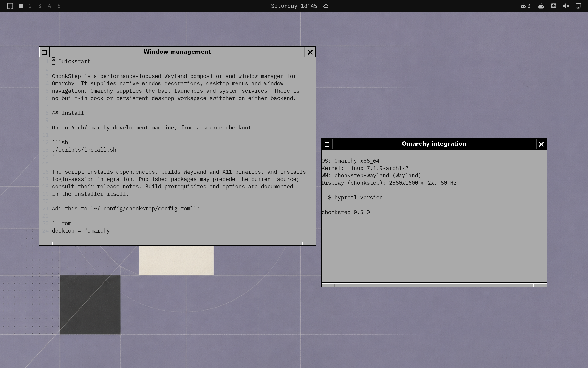Click the Window management title bar

tap(177, 52)
